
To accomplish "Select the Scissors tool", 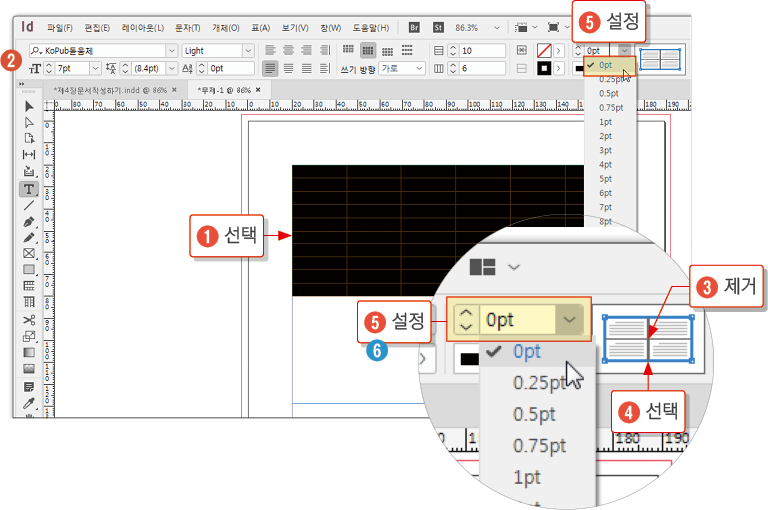I will [x=29, y=320].
